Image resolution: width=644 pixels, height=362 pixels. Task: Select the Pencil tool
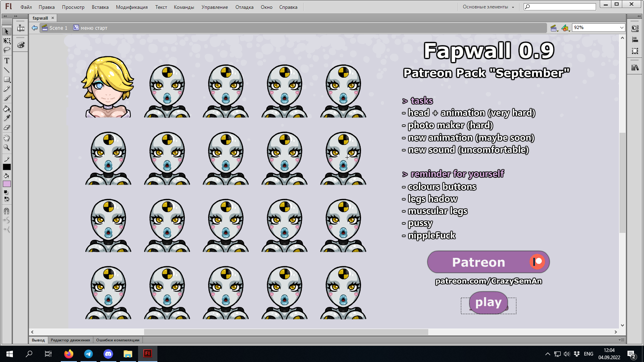(7, 89)
